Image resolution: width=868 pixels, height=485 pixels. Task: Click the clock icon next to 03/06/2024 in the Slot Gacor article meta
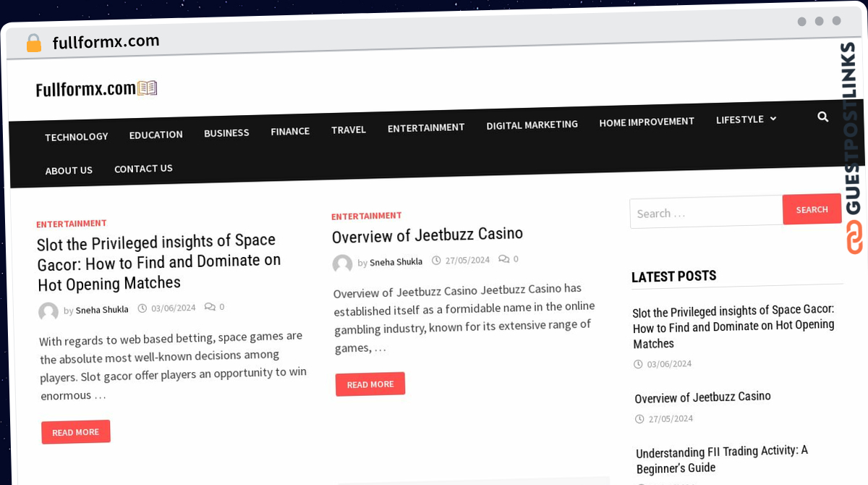142,308
